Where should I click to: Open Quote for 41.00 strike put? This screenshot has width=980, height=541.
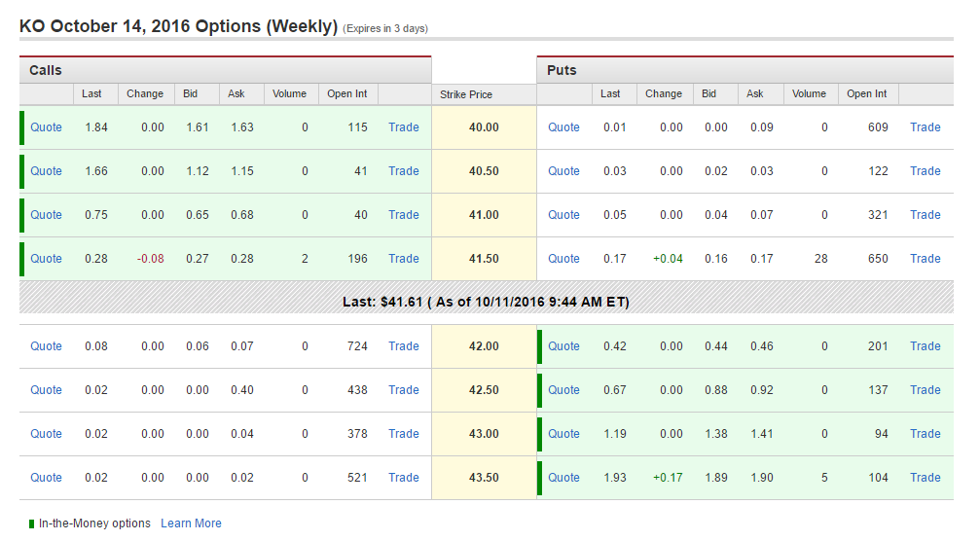(563, 215)
